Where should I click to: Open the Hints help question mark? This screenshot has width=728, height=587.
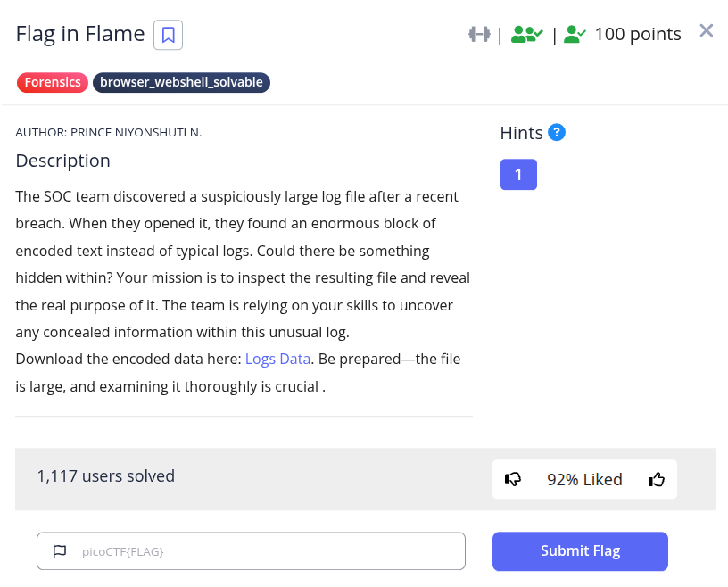coord(557,133)
